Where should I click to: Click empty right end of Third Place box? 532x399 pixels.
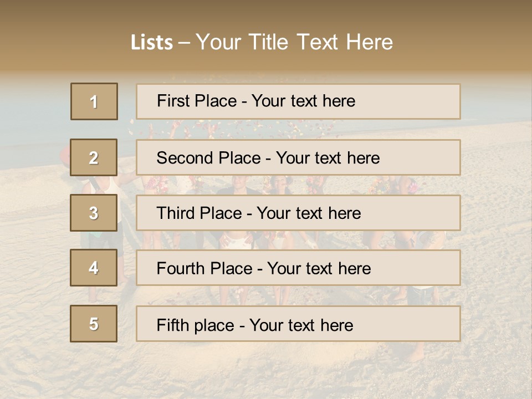pos(421,213)
